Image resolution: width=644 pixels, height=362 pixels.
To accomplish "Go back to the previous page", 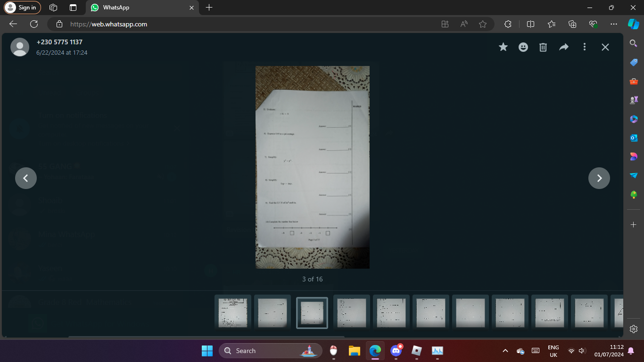I will point(13,24).
